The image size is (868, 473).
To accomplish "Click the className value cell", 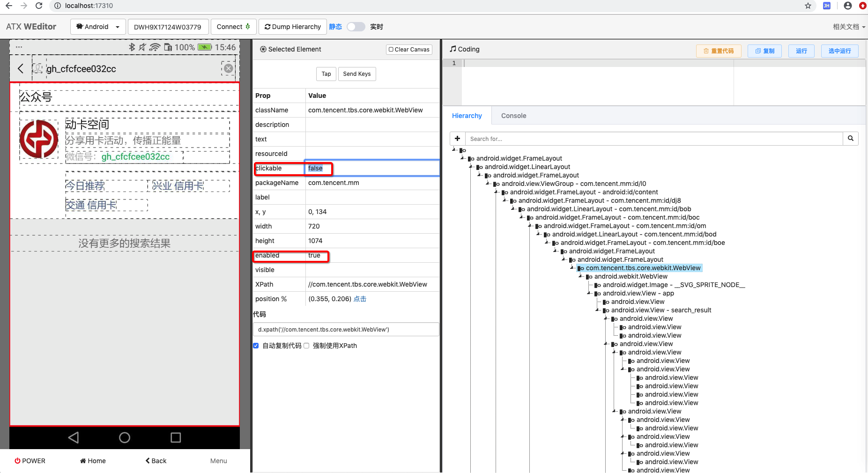I will point(372,110).
